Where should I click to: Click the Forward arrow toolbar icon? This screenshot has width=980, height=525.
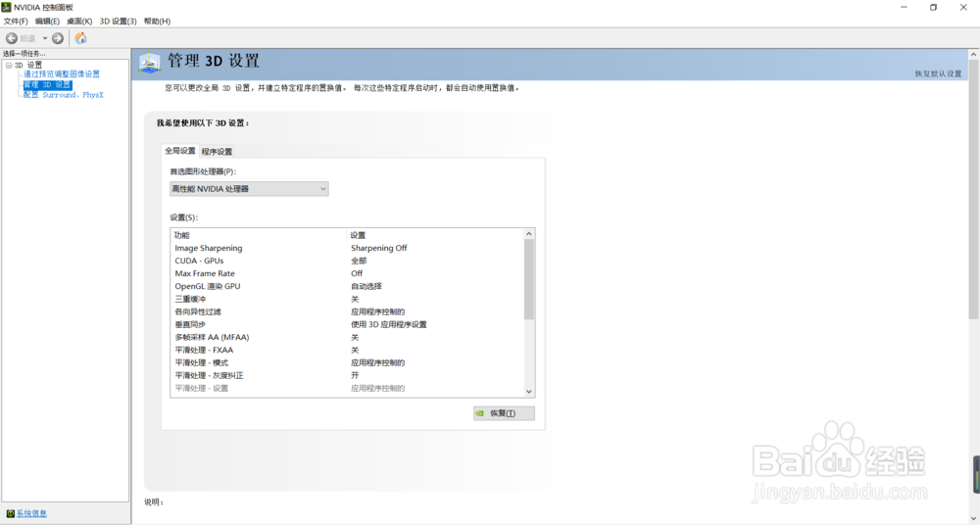[58, 39]
